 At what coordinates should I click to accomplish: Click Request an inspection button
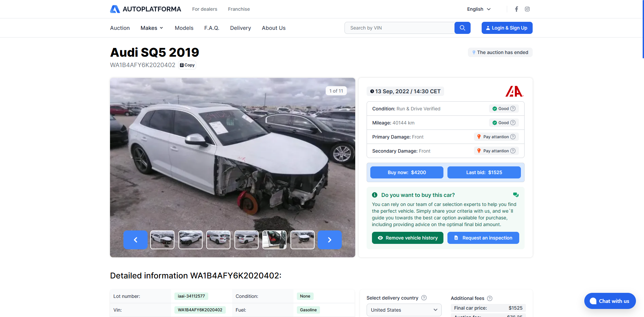[x=483, y=238]
